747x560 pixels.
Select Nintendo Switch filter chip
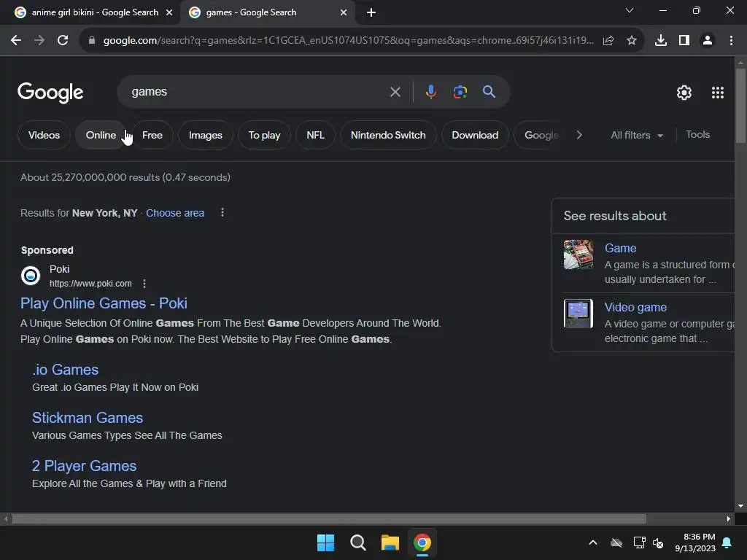point(388,135)
